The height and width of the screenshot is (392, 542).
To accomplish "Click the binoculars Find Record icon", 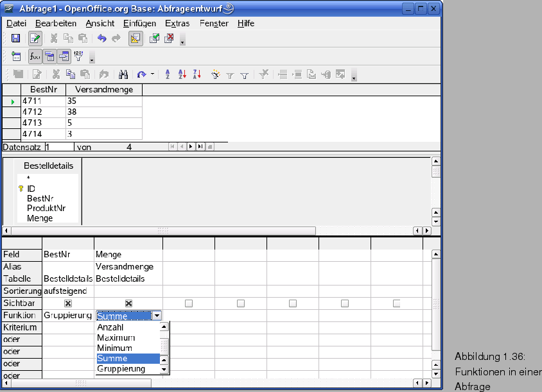I will point(124,74).
